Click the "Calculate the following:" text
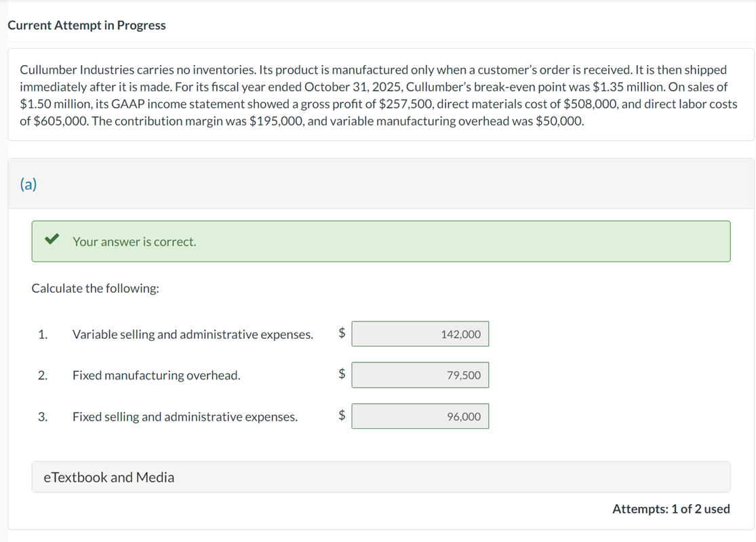The image size is (756, 542). point(96,289)
